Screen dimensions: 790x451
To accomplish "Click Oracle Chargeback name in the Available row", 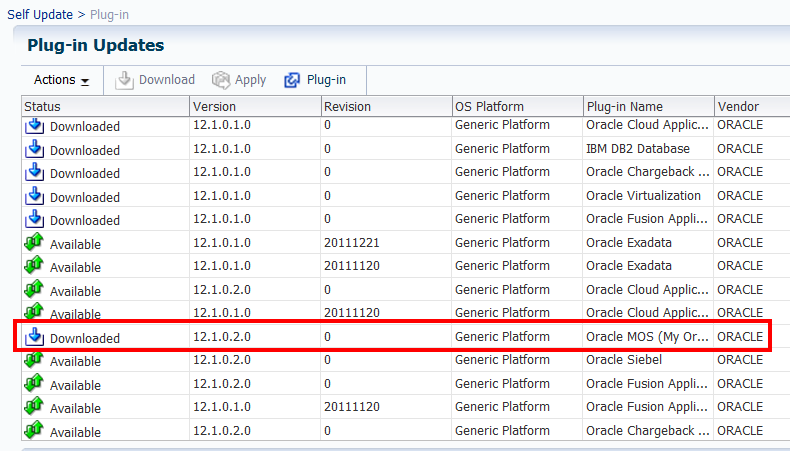I will 647,431.
